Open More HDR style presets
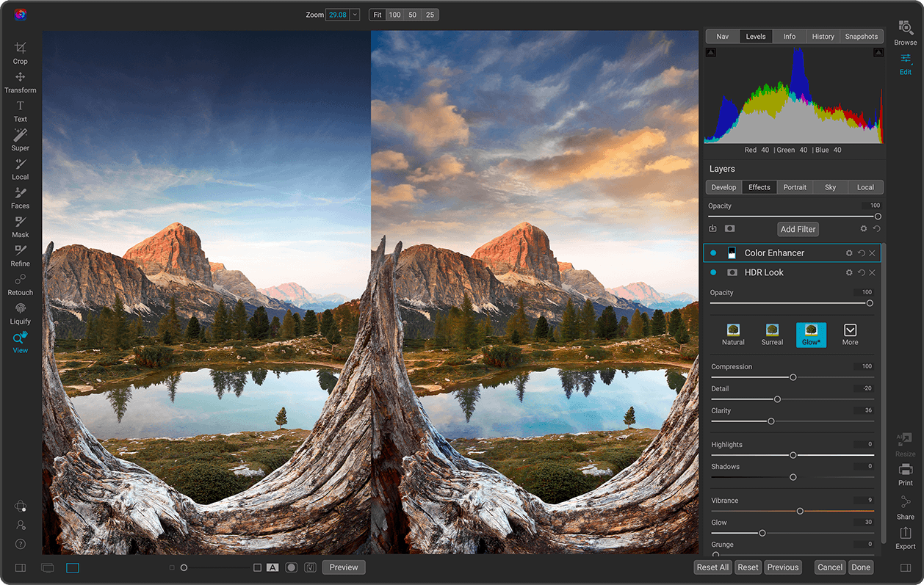This screenshot has width=924, height=585. tap(850, 335)
